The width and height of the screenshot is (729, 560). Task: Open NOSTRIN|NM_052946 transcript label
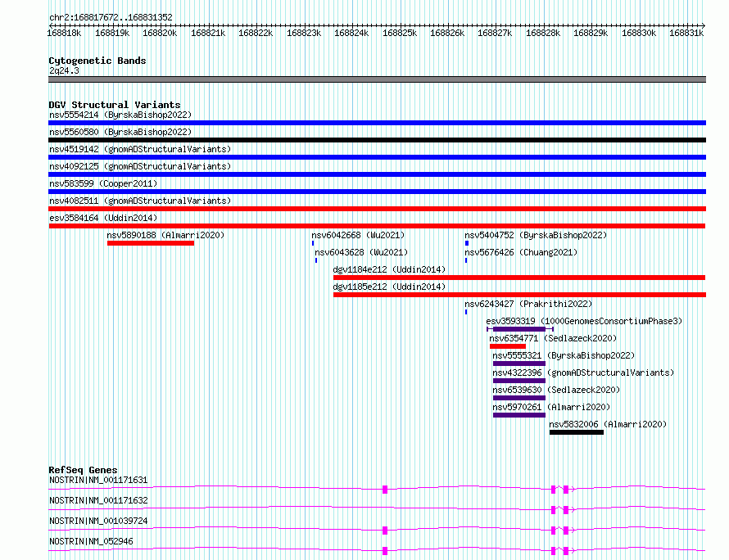tap(91, 541)
